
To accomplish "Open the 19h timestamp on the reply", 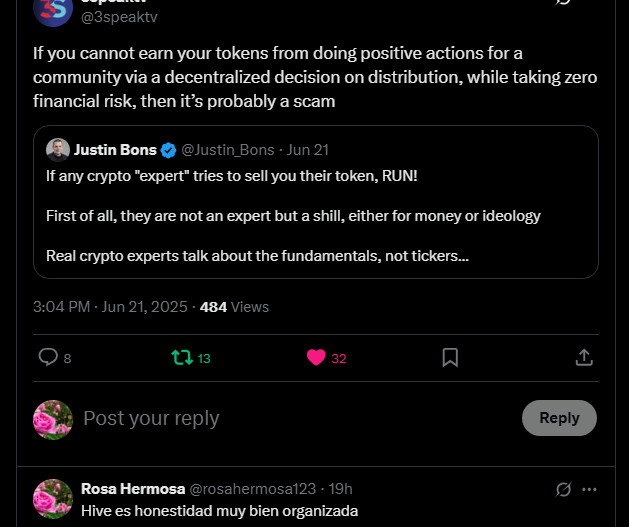I will [341, 489].
